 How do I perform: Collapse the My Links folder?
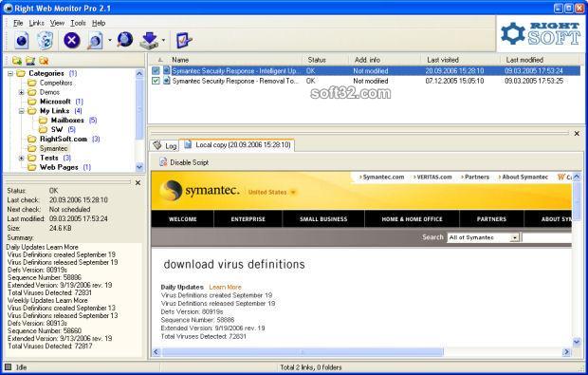(22, 111)
